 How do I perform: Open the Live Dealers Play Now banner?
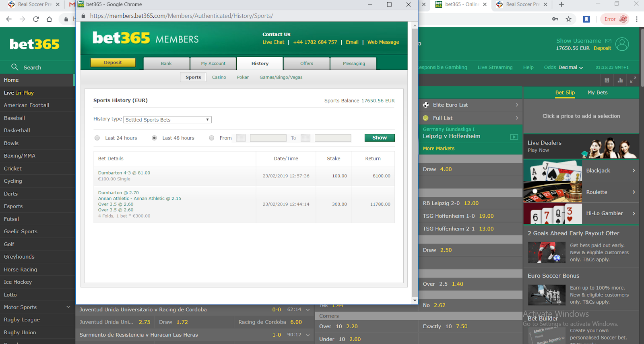pyautogui.click(x=581, y=146)
